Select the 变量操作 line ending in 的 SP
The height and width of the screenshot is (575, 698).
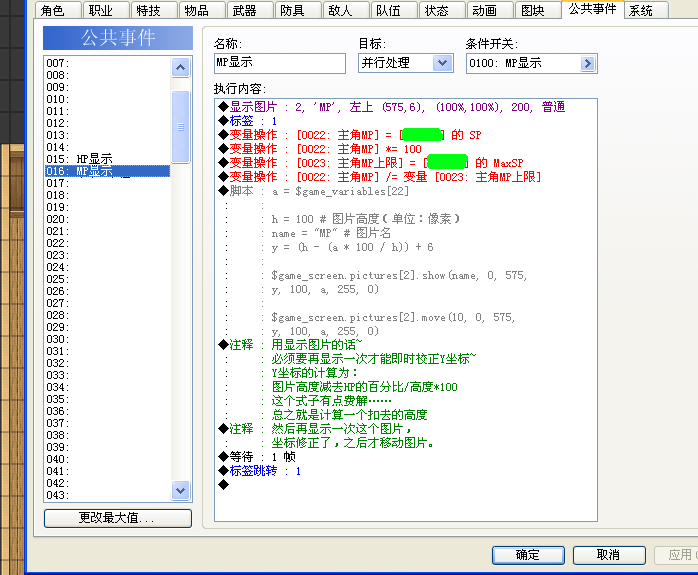[x=350, y=135]
